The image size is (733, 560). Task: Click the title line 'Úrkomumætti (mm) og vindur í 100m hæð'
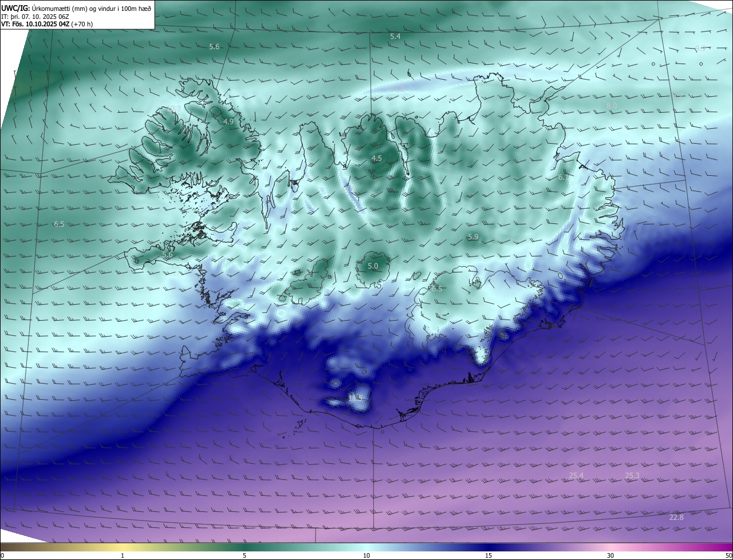(x=91, y=7)
